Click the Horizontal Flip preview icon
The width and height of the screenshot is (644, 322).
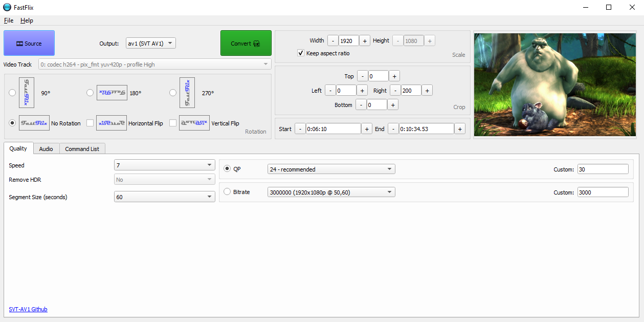[x=112, y=123]
